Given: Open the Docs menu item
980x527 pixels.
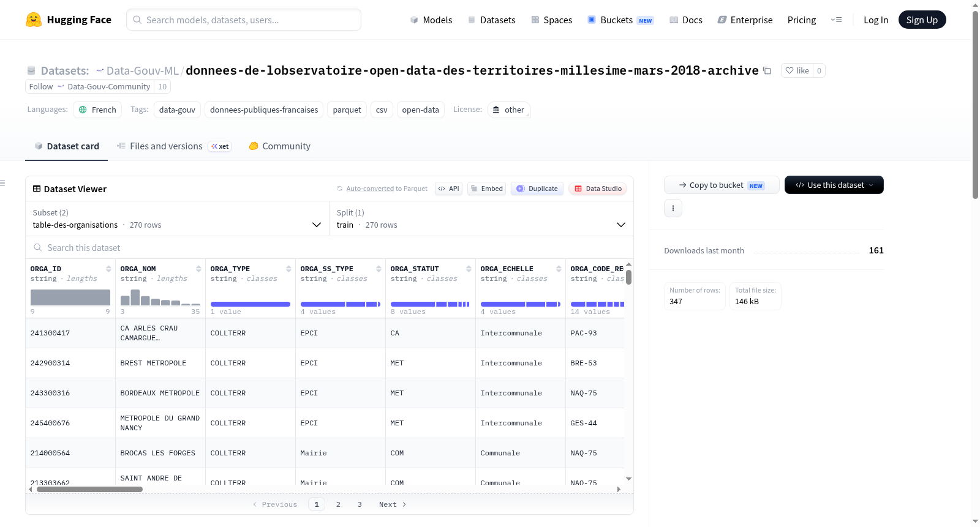Looking at the screenshot, I should pos(686,20).
